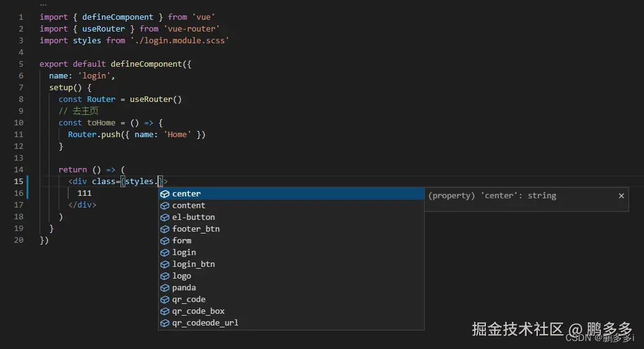Place cursor after 'styles.' on line 15
Viewport: 644px width, 349px height.
click(159, 181)
